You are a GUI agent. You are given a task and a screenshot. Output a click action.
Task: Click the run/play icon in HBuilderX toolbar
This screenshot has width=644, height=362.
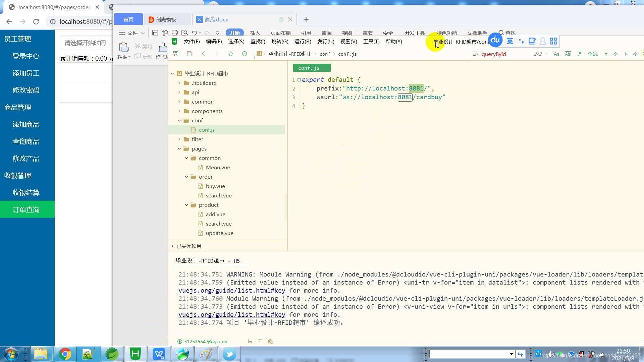[x=245, y=54]
